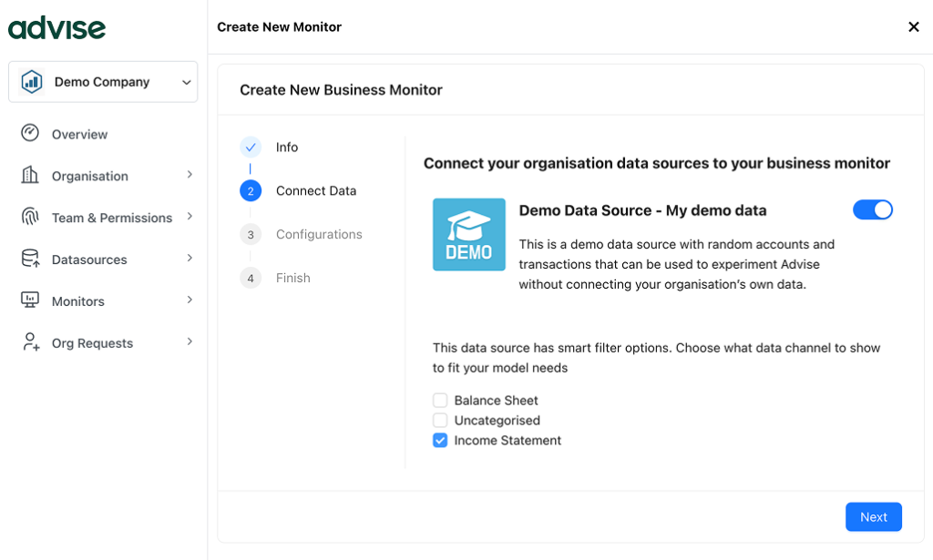Uncheck the Income Statement checkbox
Image resolution: width=933 pixels, height=560 pixels.
tap(440, 441)
